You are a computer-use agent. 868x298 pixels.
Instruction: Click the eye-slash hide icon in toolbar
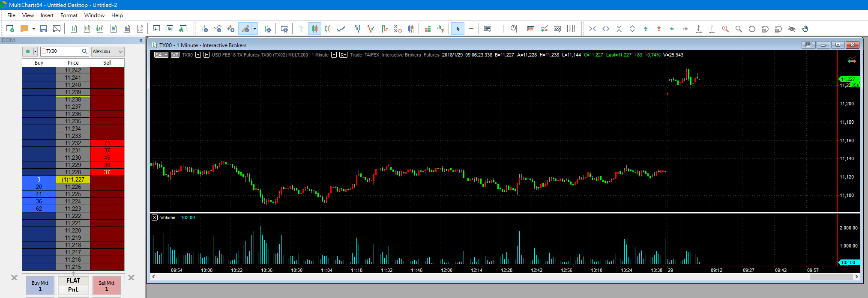[792, 29]
